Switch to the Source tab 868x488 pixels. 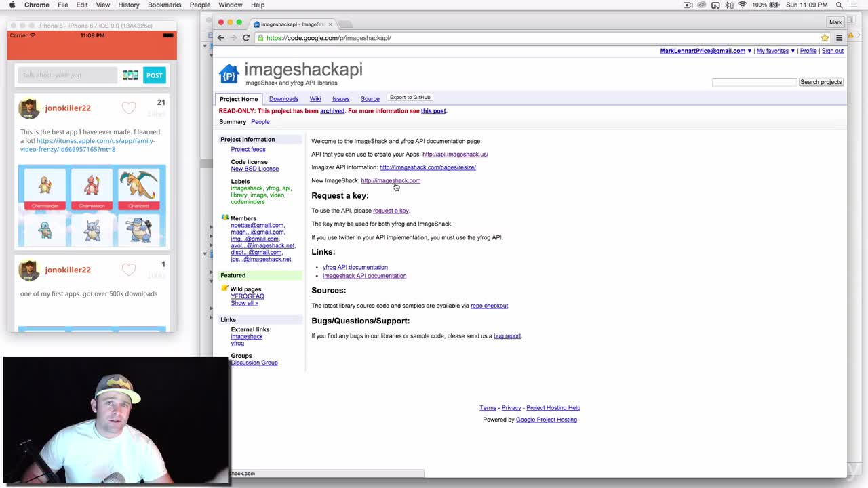point(370,99)
